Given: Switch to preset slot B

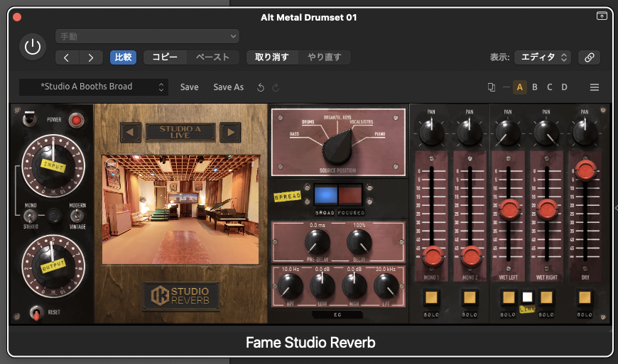Looking at the screenshot, I should [535, 87].
